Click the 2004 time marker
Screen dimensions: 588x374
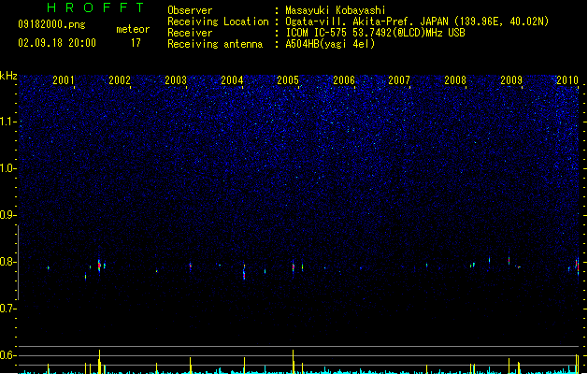232,80
